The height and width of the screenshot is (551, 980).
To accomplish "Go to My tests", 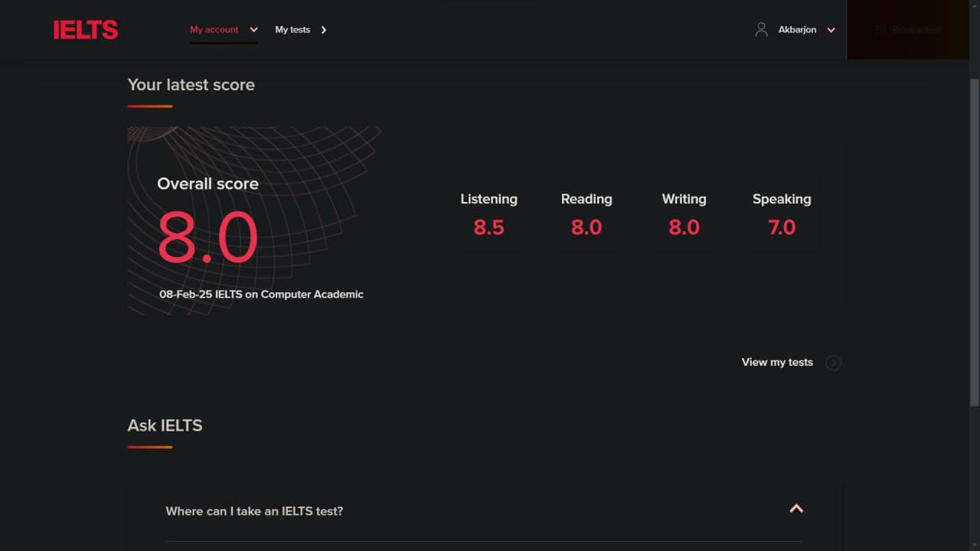I will click(x=292, y=30).
